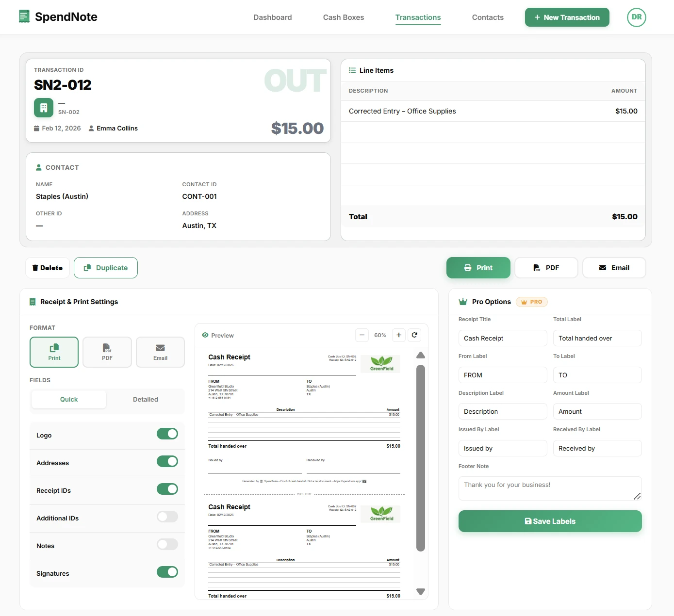674x616 pixels.
Task: Select the Quick fields tab
Action: coord(69,399)
